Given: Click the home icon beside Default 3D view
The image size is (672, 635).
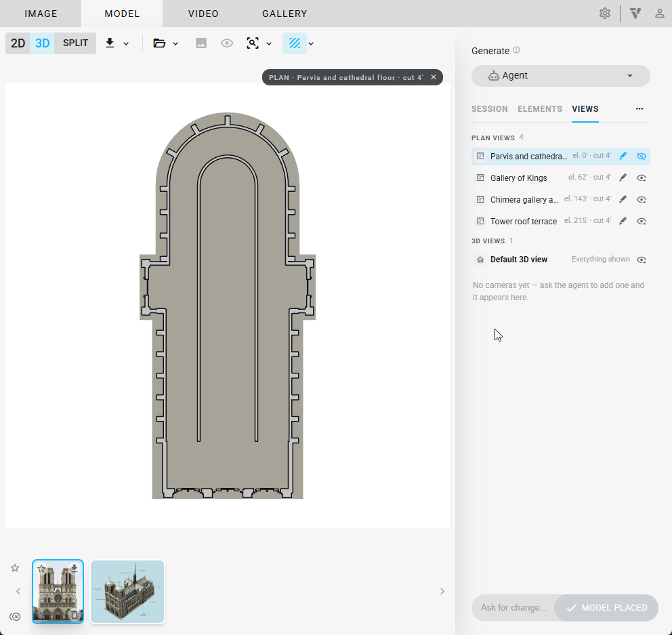Looking at the screenshot, I should (x=480, y=260).
